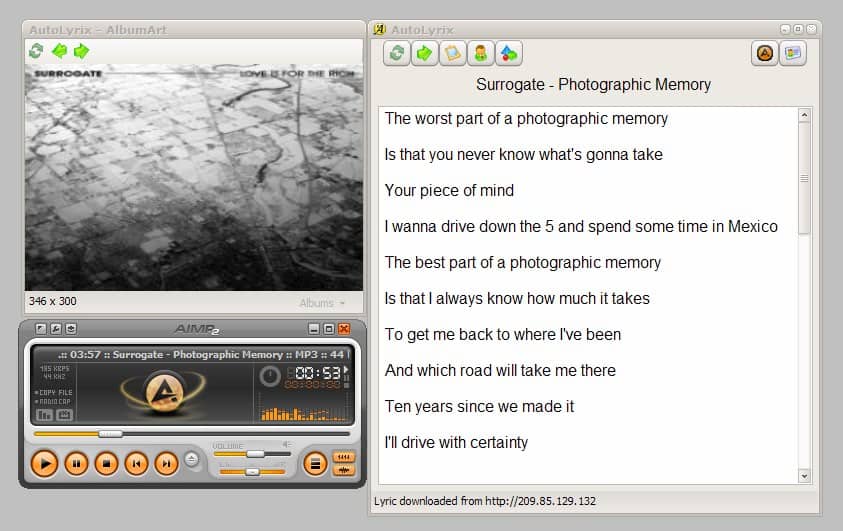Skip to next track in AIMP
Viewport: 843px width, 531px height.
pyautogui.click(x=166, y=463)
